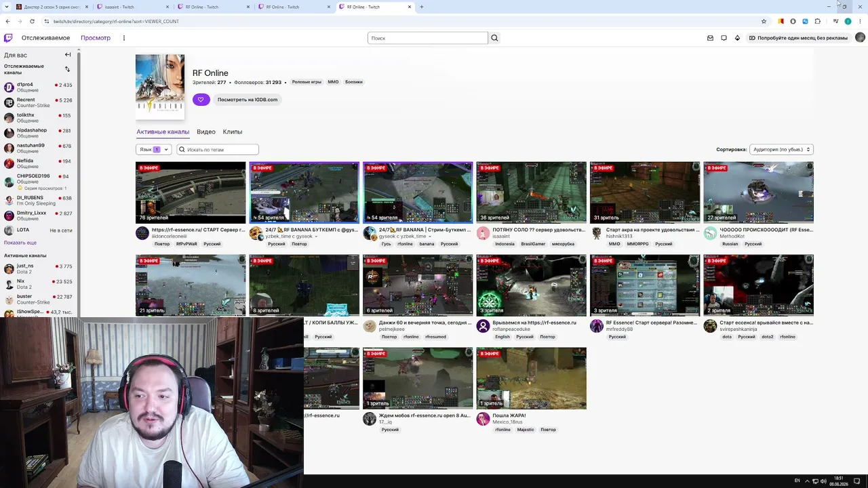Open the tab search chevron in Chrome
Image resolution: width=868 pixels, height=488 pixels.
[7, 7]
